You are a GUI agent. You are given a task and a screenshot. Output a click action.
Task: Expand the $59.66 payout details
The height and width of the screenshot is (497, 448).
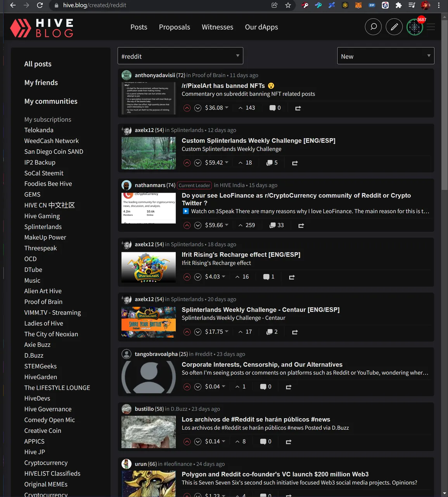216,225
